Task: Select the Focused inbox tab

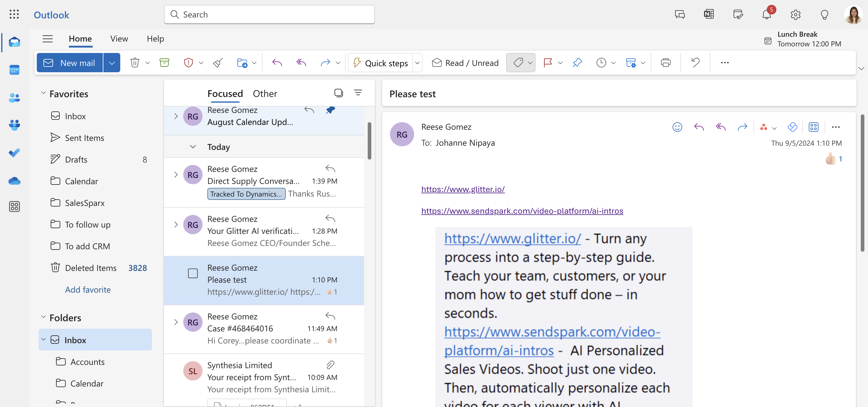Action: (x=225, y=94)
